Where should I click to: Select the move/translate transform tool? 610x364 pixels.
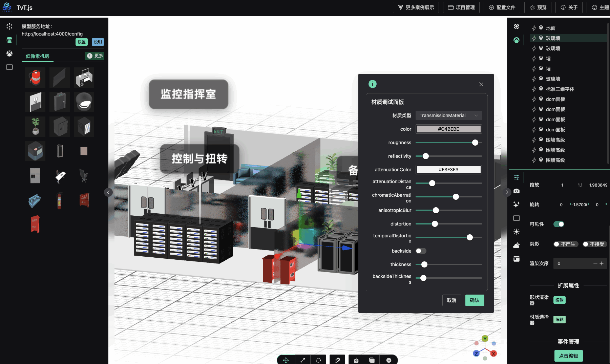286,360
